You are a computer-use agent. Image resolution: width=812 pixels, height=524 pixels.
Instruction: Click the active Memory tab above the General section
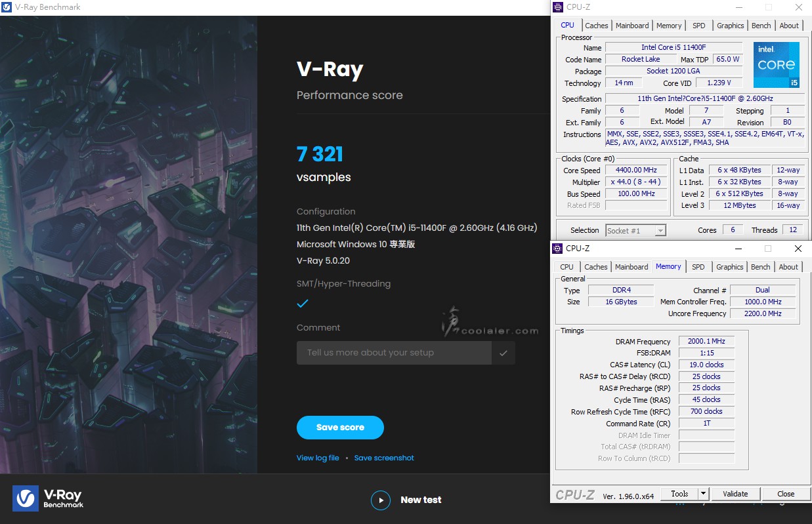(x=668, y=266)
